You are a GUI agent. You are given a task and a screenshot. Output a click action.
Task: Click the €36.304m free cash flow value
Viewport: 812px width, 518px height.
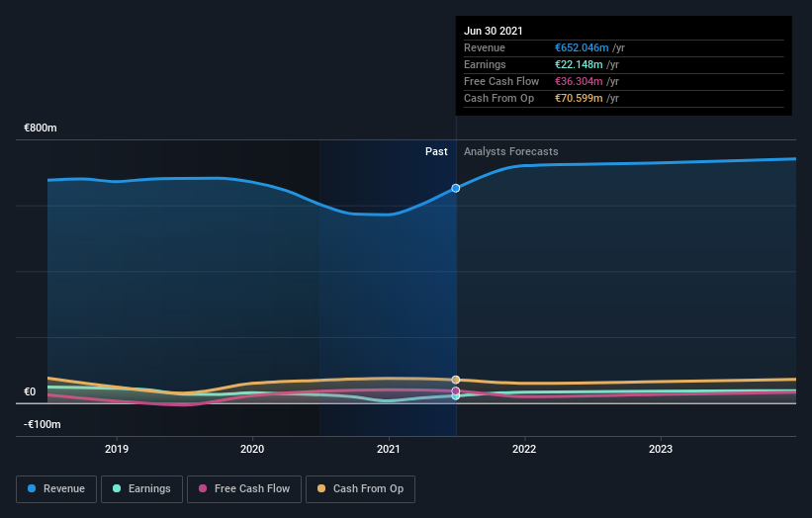(579, 81)
